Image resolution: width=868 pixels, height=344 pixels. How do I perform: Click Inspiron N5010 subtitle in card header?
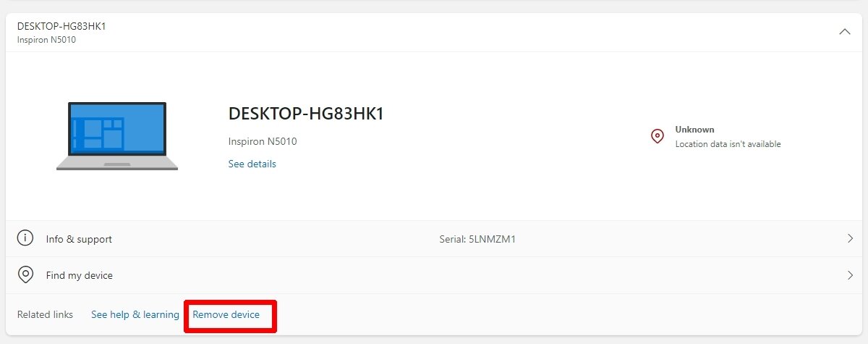(46, 40)
